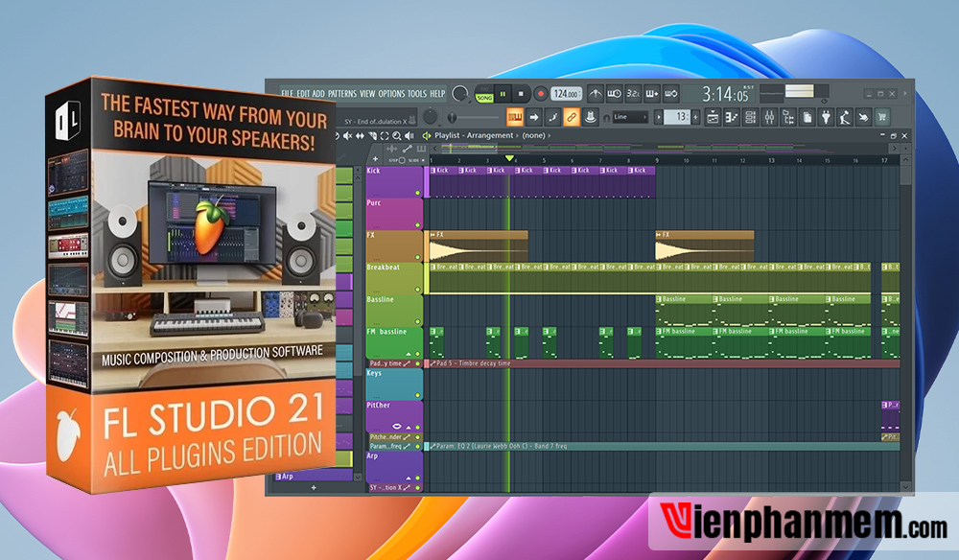Click the orange link multilink icon
This screenshot has width=959, height=560.
point(572,117)
